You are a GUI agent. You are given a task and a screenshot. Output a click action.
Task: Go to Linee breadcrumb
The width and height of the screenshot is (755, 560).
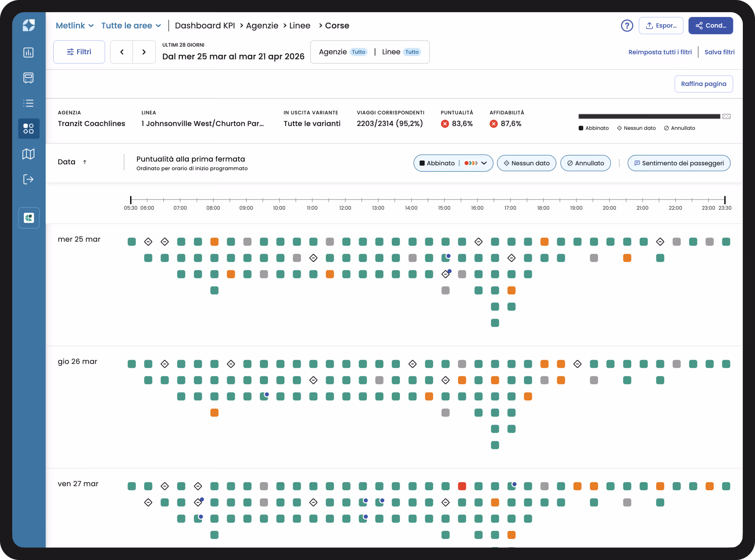tap(300, 25)
